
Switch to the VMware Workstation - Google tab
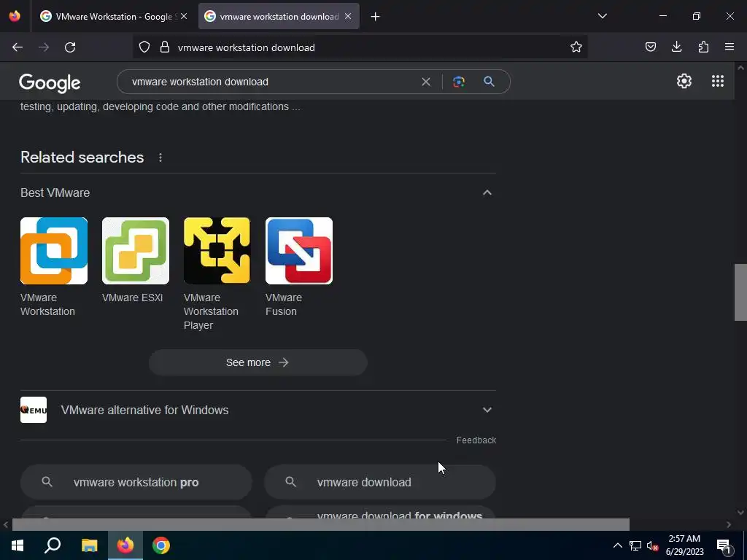(113, 17)
